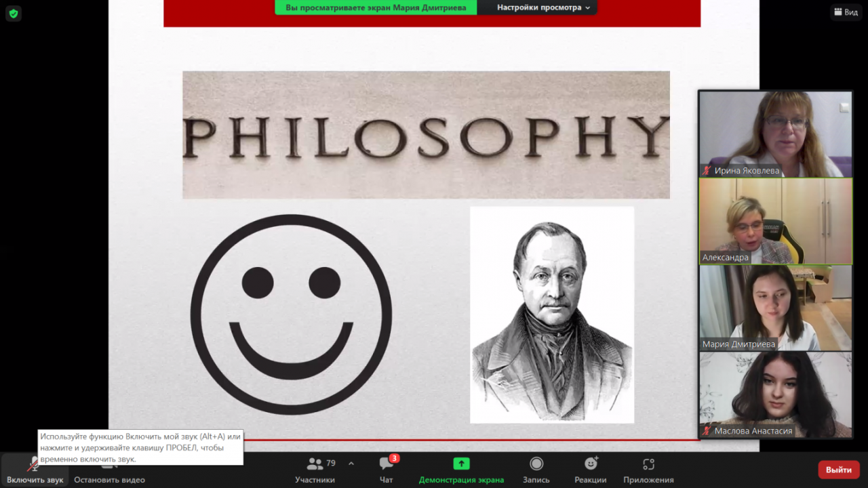The height and width of the screenshot is (488, 868).
Task: Expand the arrow next to Участники count
Action: [x=351, y=464]
